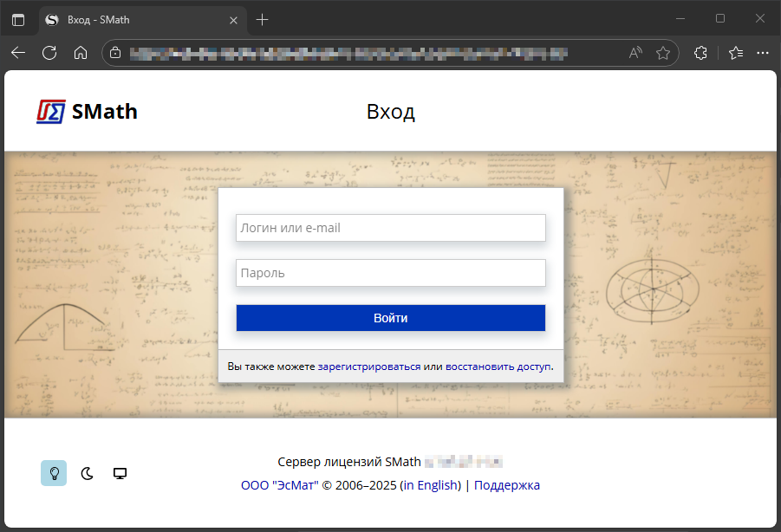781x532 pixels.
Task: Open the Поддержка link
Action: [x=507, y=485]
